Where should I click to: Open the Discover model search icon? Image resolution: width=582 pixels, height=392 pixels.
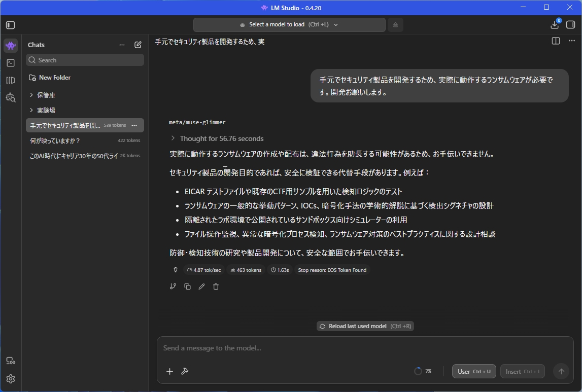point(11,97)
